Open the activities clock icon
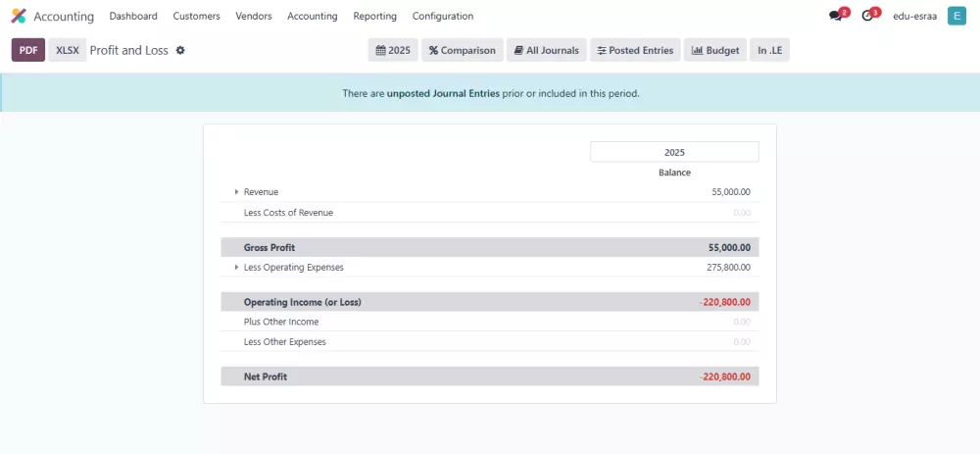 (x=867, y=16)
